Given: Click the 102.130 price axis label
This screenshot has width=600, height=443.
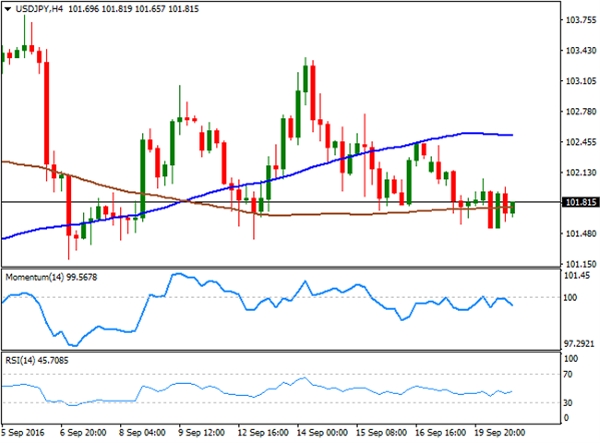Looking at the screenshot, I should click(x=581, y=173).
